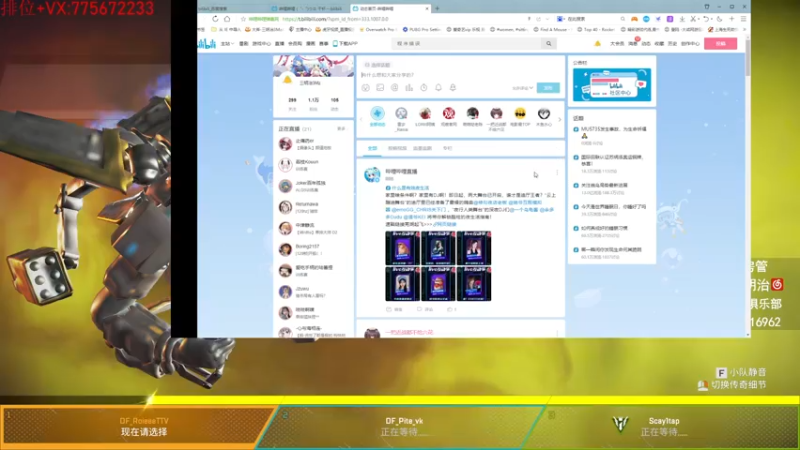800x450 pixels.
Task: Switch to the video submissions feed tab
Action: click(397, 148)
